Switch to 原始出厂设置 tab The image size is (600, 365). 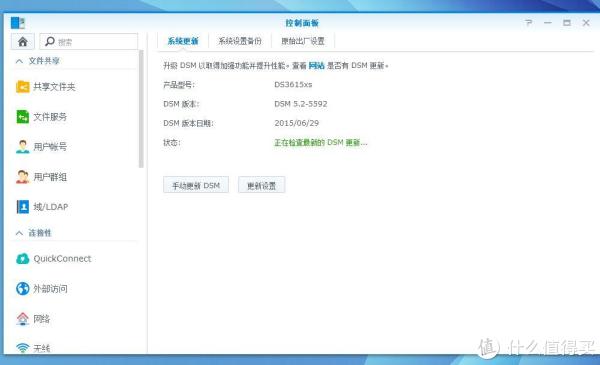303,41
